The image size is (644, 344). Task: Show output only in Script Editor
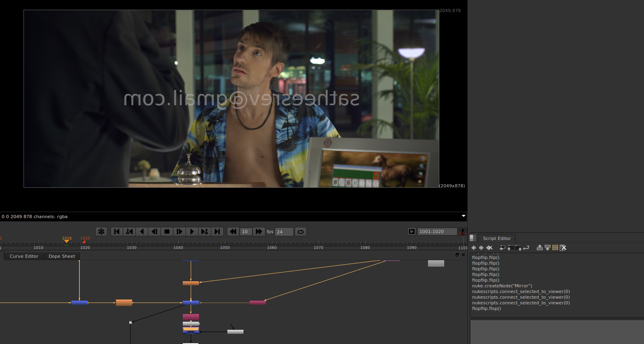(548, 248)
